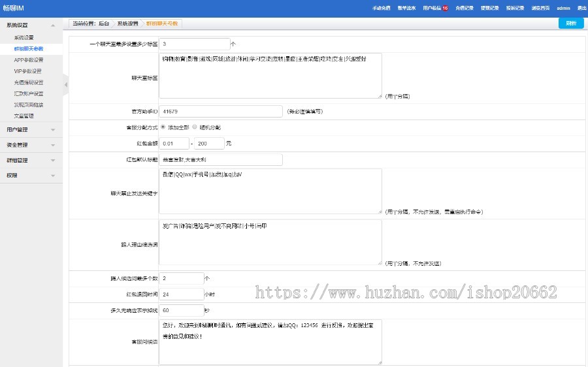Click the 红包默认标题 input field
The image size is (588, 367).
click(x=220, y=159)
